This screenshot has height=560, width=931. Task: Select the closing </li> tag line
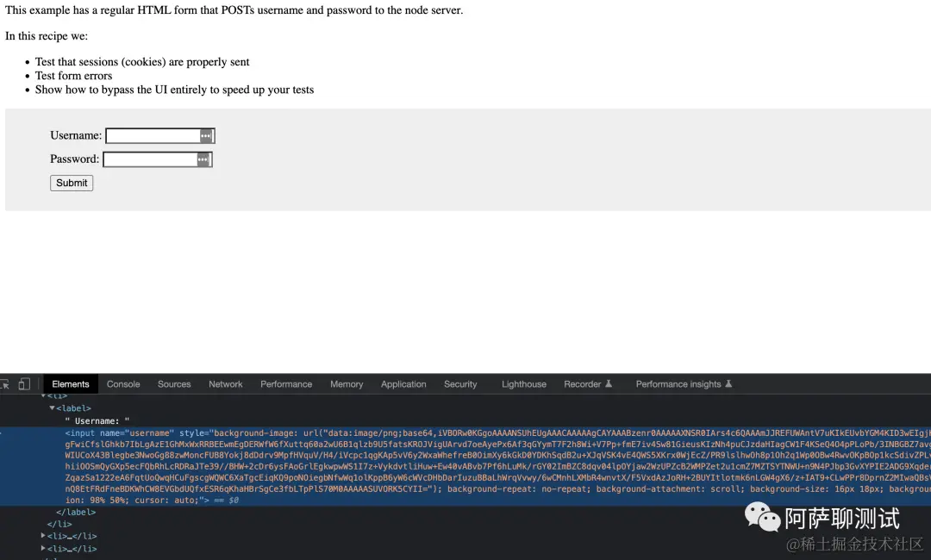pyautogui.click(x=59, y=525)
